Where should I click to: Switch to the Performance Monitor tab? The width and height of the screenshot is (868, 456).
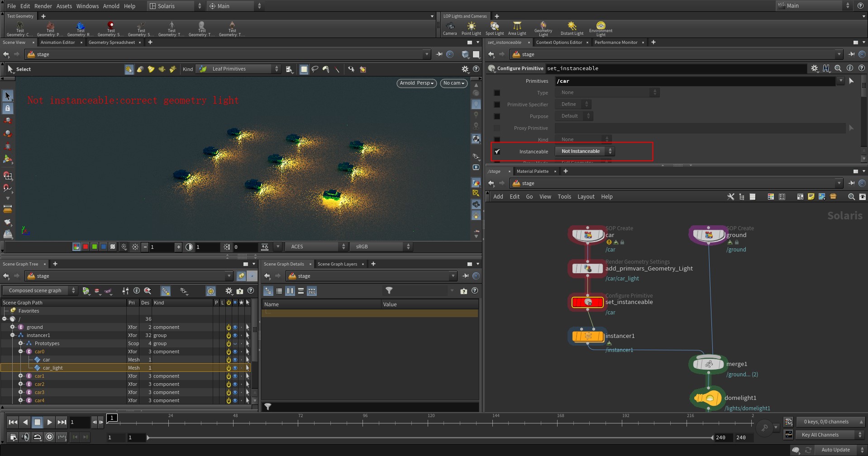616,43
